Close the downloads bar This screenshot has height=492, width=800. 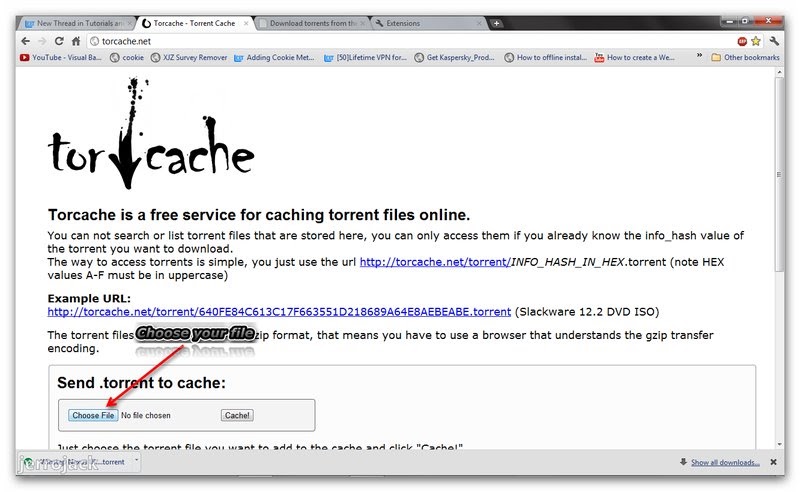(x=773, y=462)
